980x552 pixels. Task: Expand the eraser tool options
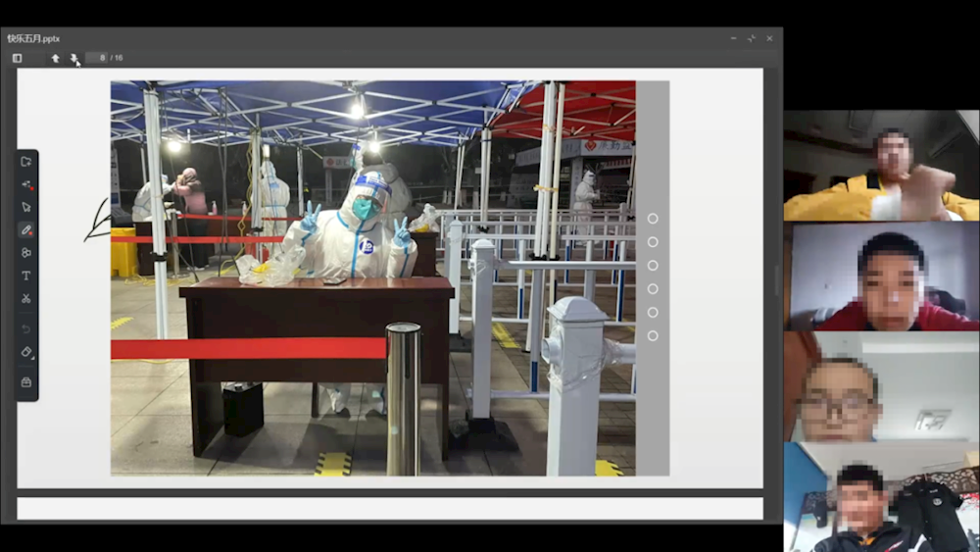click(x=26, y=352)
